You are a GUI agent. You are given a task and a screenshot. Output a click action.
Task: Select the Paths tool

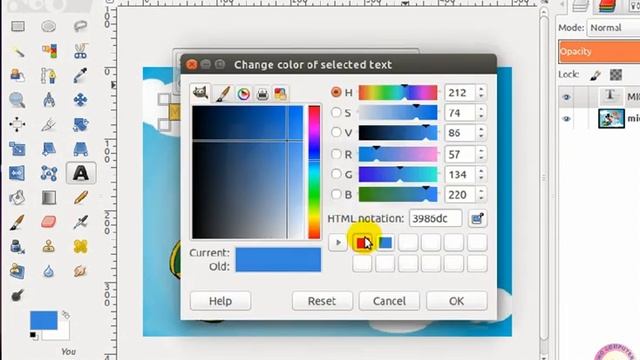(x=49, y=76)
